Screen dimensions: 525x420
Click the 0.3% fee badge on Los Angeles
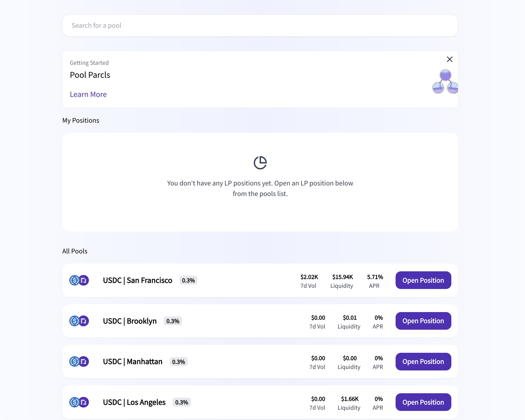182,402
